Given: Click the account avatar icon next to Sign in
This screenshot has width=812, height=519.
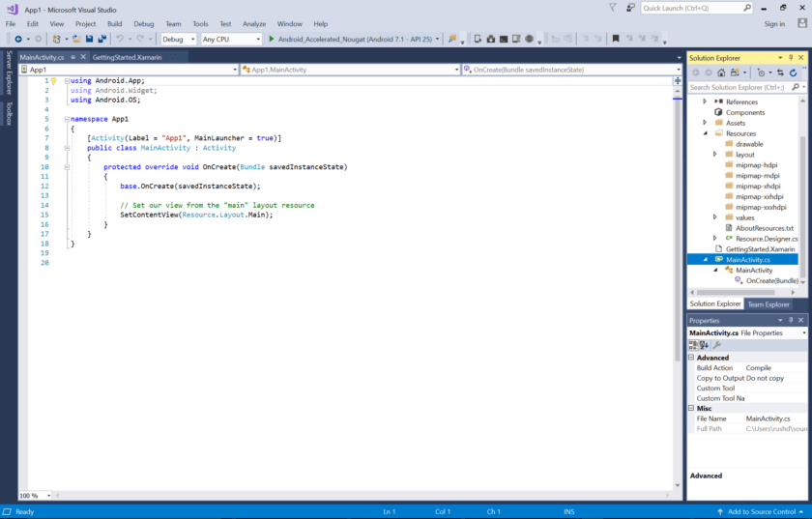Looking at the screenshot, I should [x=802, y=23].
